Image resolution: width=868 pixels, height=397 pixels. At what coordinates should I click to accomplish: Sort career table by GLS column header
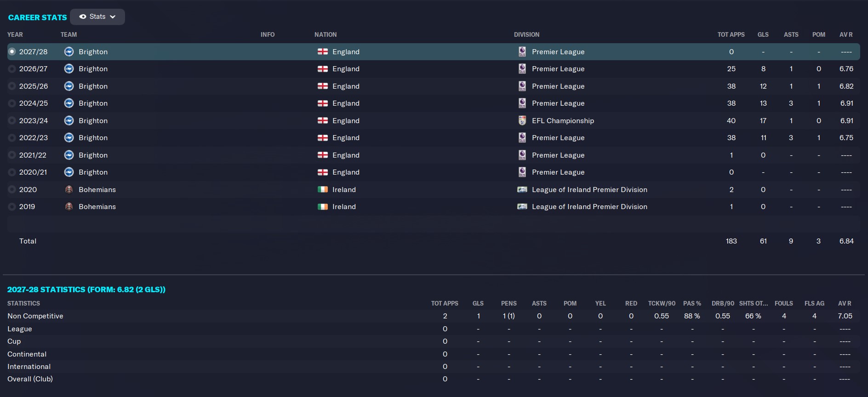point(763,34)
